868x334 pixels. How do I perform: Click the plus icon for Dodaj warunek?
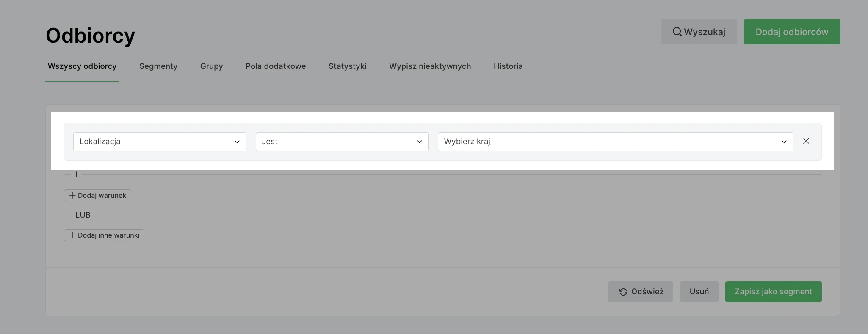[x=72, y=195]
